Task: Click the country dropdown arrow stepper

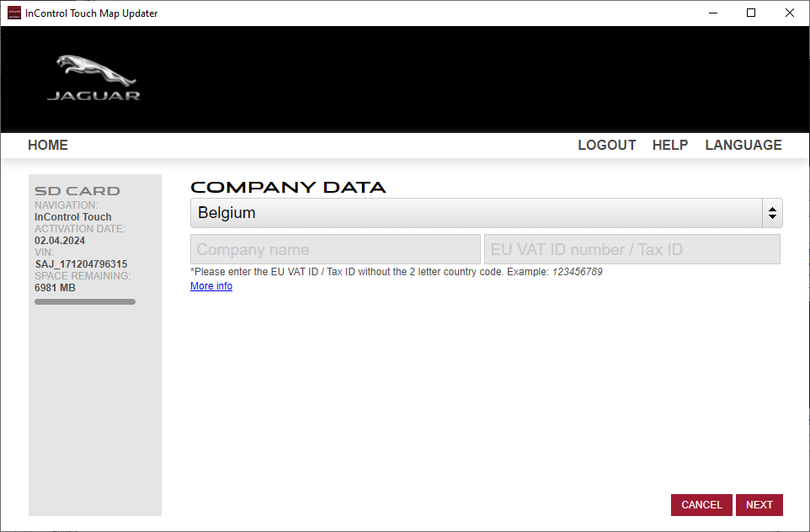Action: coord(772,213)
